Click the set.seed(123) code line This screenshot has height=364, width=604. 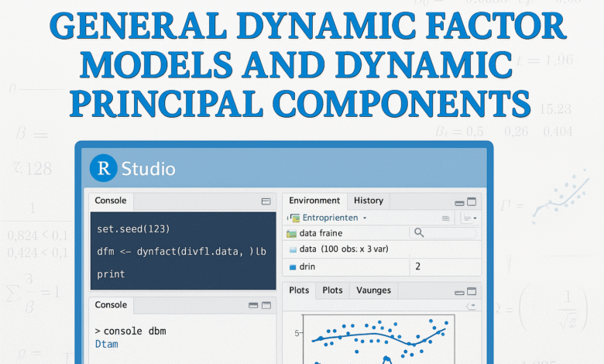(133, 229)
